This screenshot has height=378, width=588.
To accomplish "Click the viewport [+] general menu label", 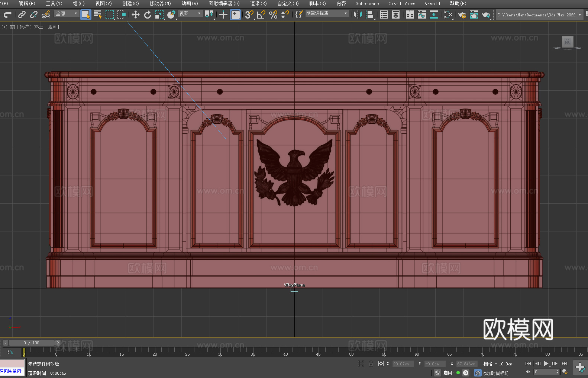I will [4, 27].
